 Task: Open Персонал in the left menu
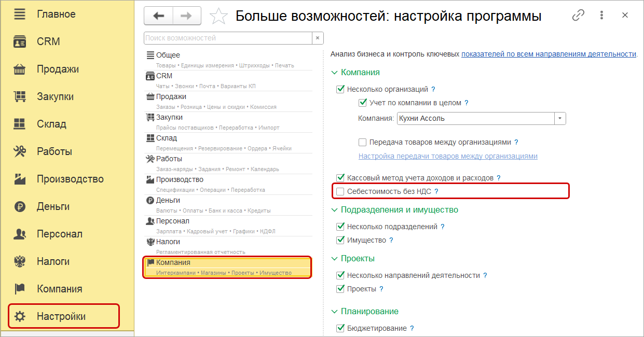tap(60, 234)
